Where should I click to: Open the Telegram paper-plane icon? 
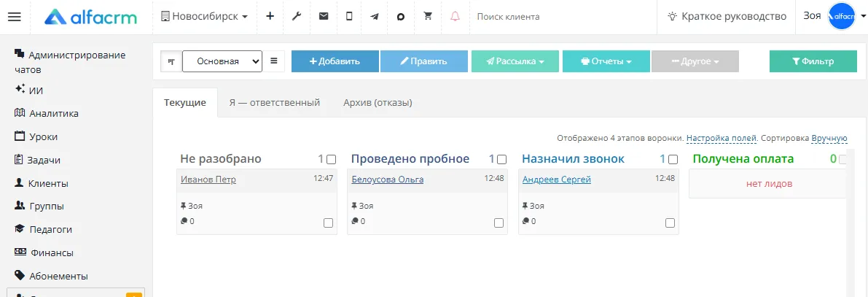[x=375, y=17]
